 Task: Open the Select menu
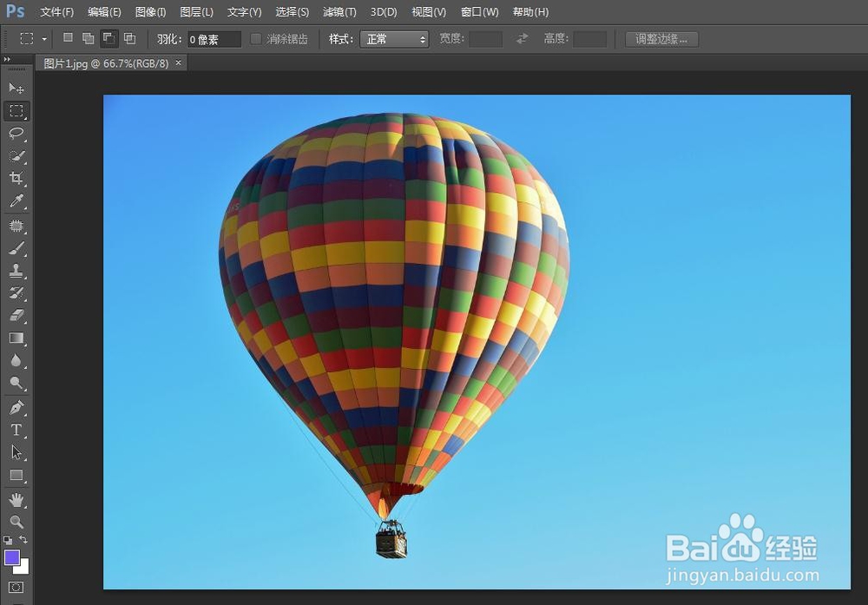[x=293, y=11]
